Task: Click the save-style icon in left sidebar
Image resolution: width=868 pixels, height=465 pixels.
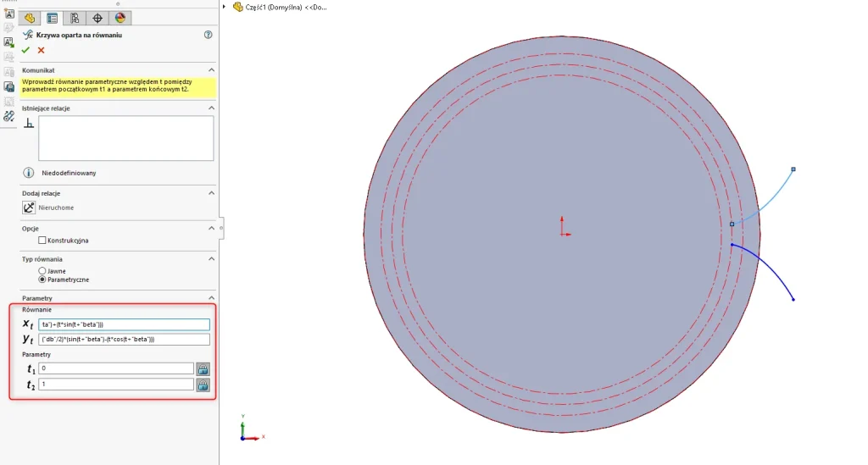Action: (x=8, y=86)
